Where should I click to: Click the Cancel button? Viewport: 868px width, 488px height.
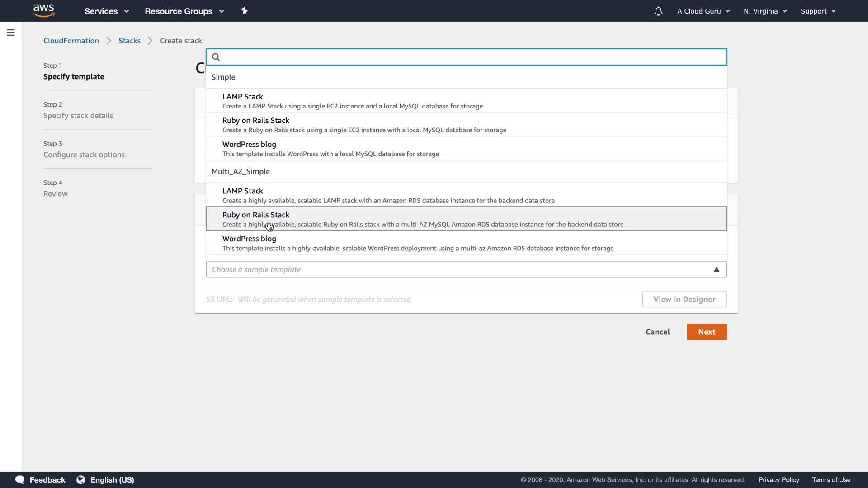coord(657,332)
